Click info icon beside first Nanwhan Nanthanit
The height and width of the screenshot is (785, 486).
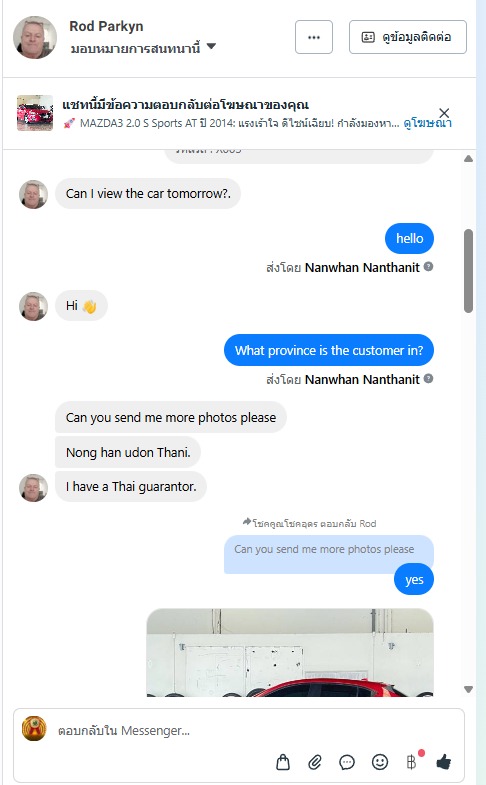point(428,266)
